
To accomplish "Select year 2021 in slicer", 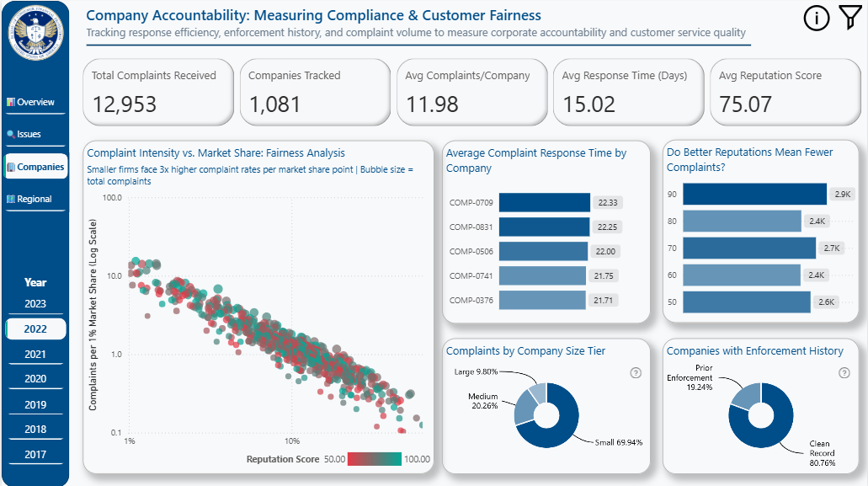I will [x=35, y=355].
